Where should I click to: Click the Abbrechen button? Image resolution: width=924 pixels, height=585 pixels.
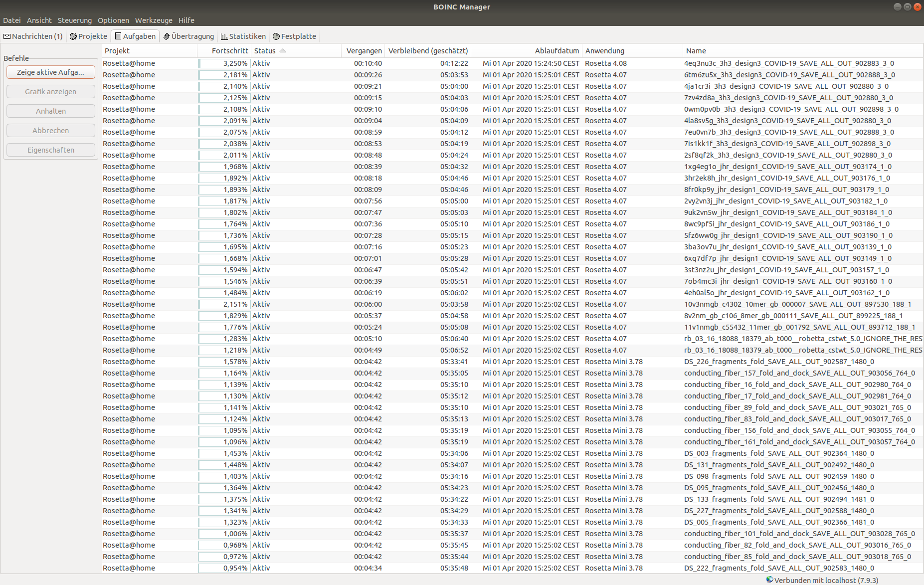tap(51, 131)
